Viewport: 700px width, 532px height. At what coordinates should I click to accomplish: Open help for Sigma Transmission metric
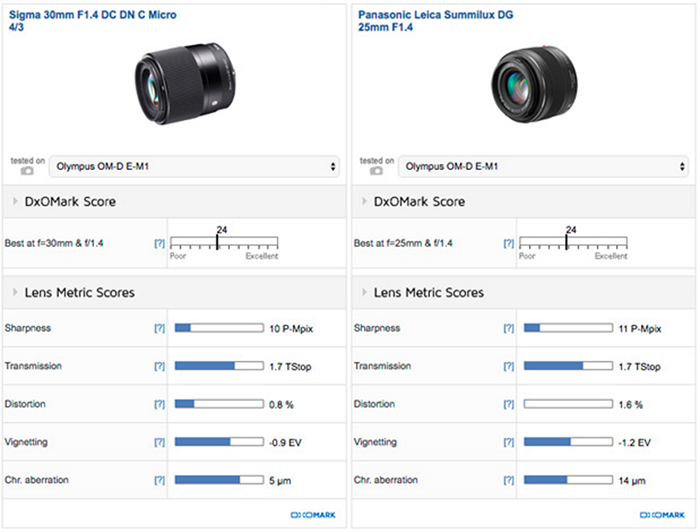(x=159, y=366)
